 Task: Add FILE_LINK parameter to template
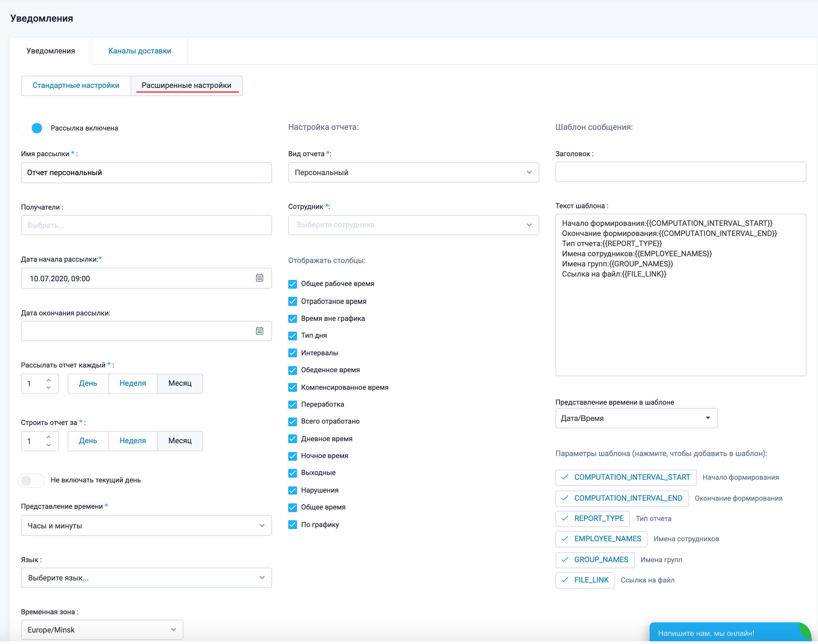[x=585, y=580]
